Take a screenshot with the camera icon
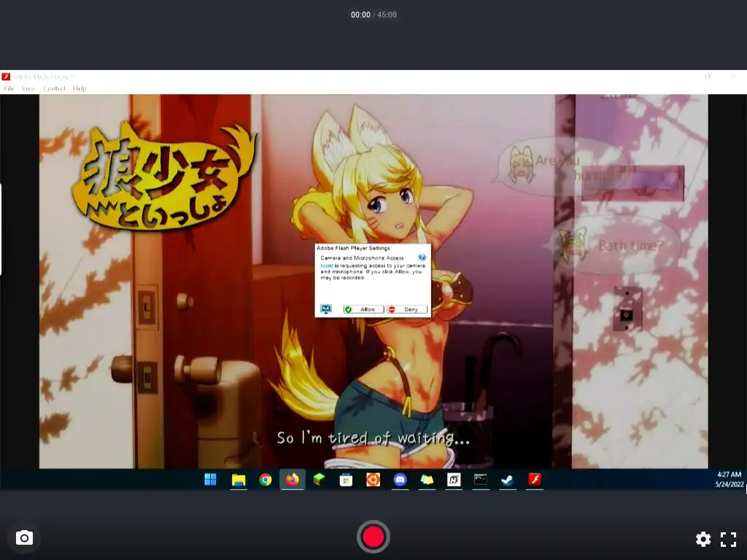The width and height of the screenshot is (747, 560). point(24,538)
